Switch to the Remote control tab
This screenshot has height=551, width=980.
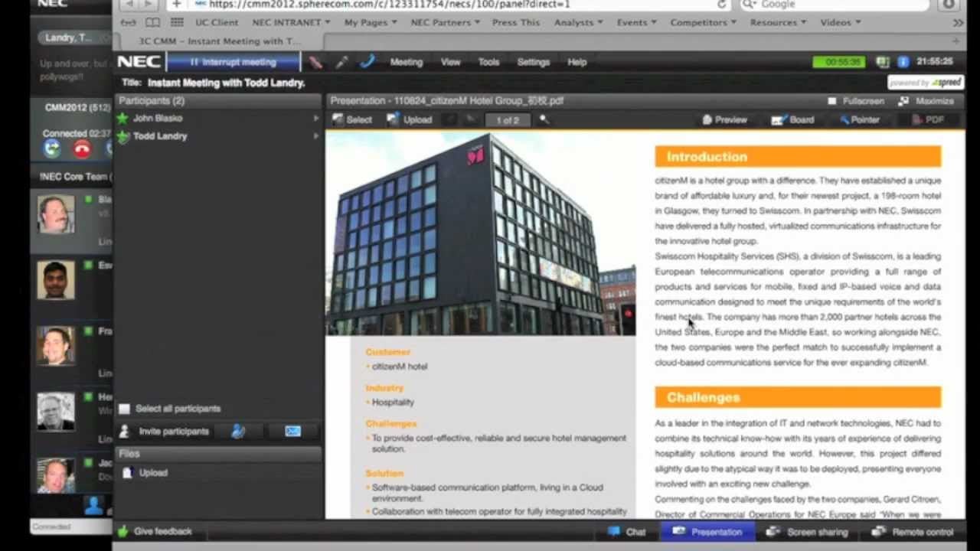912,532
